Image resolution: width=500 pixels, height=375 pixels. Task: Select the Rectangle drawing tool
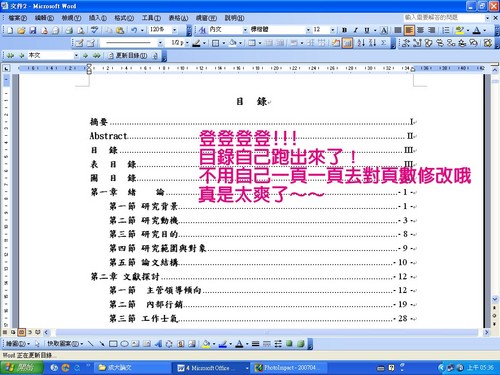(113, 344)
